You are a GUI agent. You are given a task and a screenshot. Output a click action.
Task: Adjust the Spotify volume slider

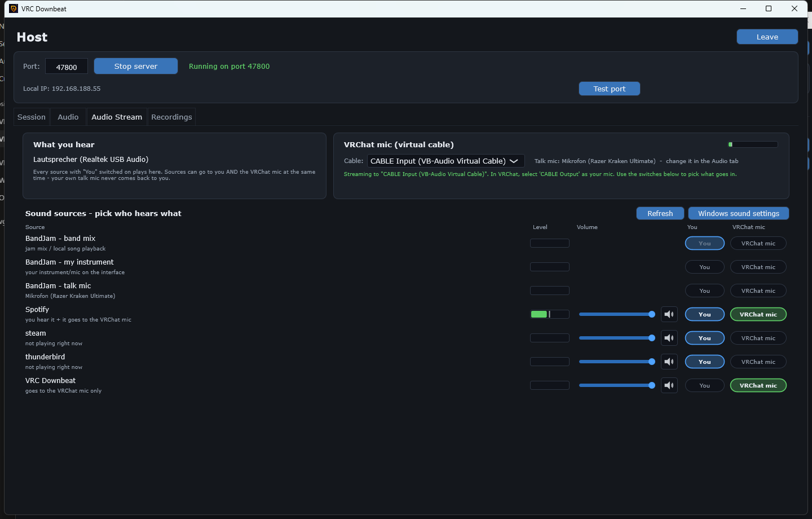click(x=617, y=314)
